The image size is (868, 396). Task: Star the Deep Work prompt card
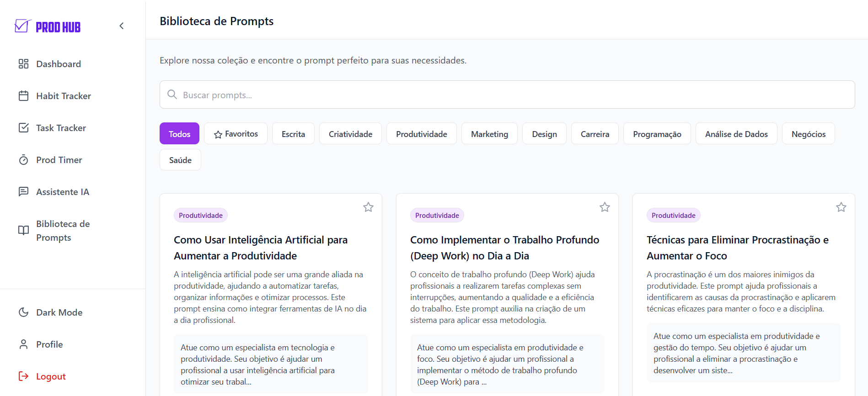(605, 207)
